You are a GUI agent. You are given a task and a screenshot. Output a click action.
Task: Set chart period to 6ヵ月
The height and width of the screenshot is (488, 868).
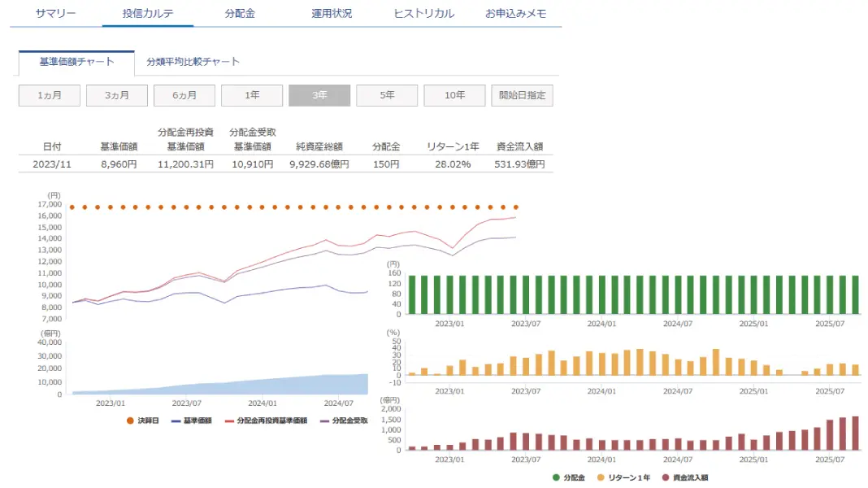(184, 95)
